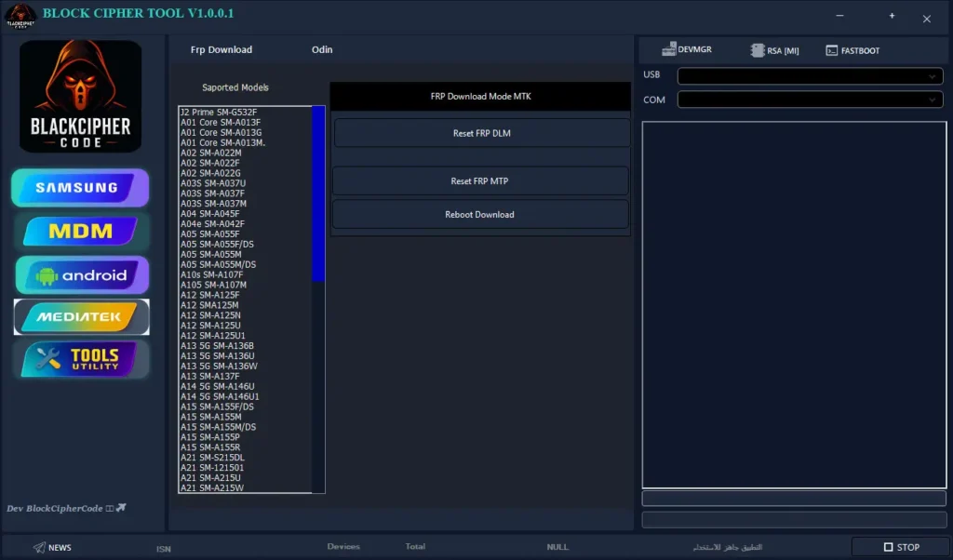
Task: Select the MediaTek sidebar icon
Action: [x=80, y=317]
